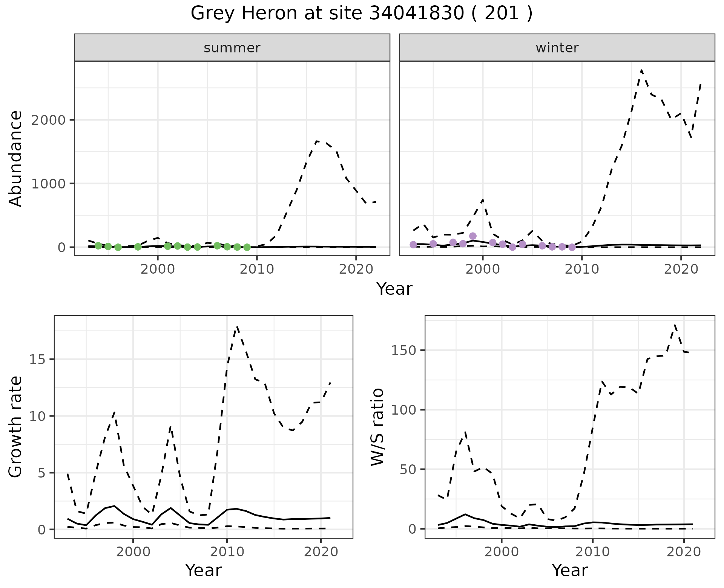The image size is (724, 588).
Task: Click the leftmost green point in the summer panel
Action: click(98, 246)
